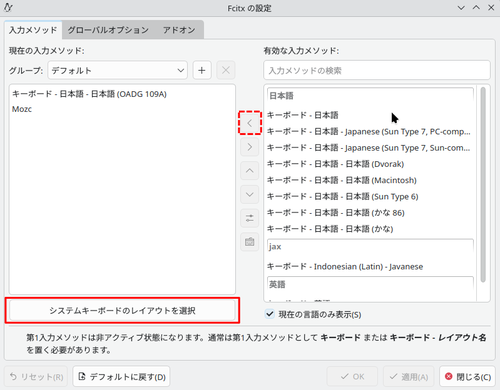Click the window keep-below chevron button
This screenshot has height=390, width=500.
point(461,8)
